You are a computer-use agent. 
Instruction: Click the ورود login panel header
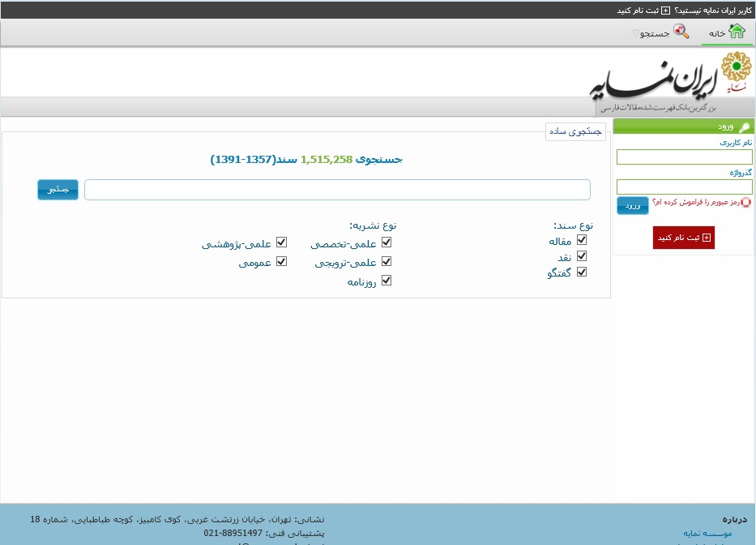point(684,127)
